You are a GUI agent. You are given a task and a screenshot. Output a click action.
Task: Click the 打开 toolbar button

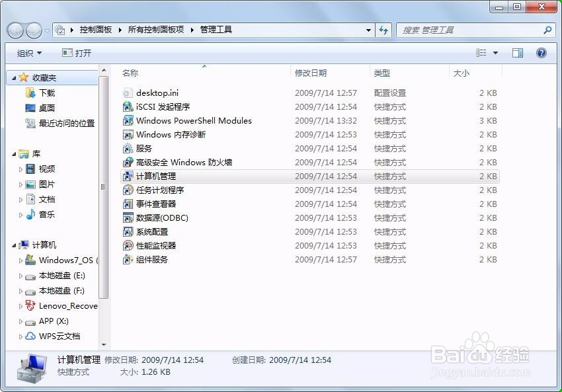tap(77, 54)
